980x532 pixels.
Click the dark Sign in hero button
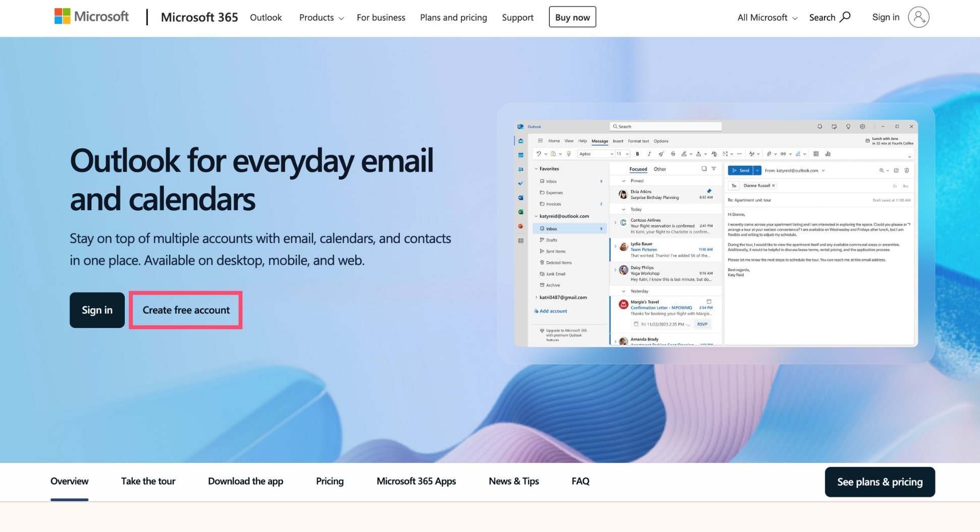pos(97,310)
